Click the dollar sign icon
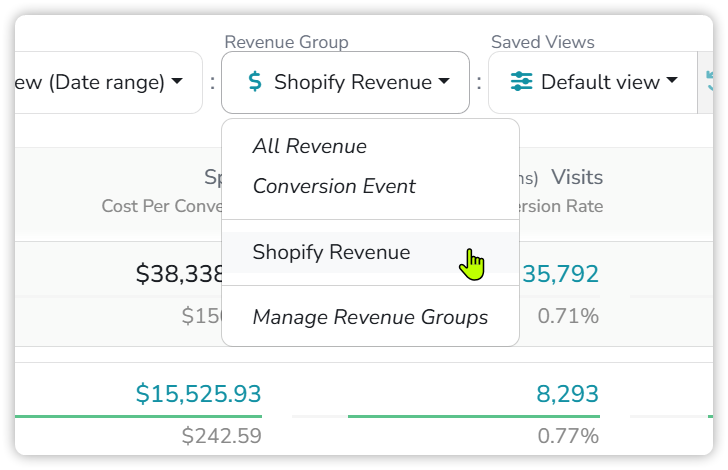 tap(255, 81)
